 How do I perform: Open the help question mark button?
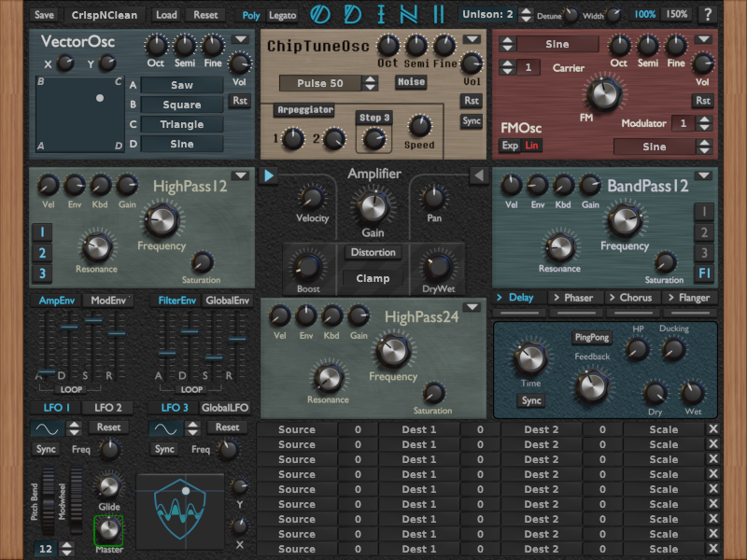pyautogui.click(x=708, y=15)
